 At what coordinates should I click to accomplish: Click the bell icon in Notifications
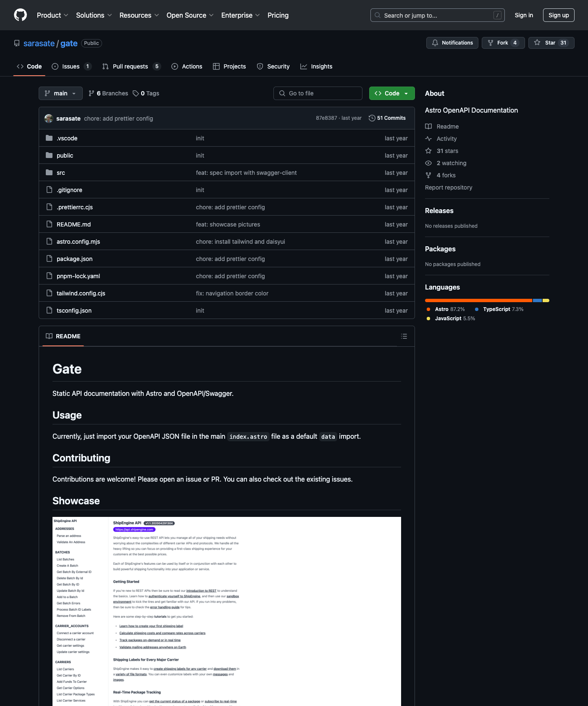pyautogui.click(x=435, y=43)
